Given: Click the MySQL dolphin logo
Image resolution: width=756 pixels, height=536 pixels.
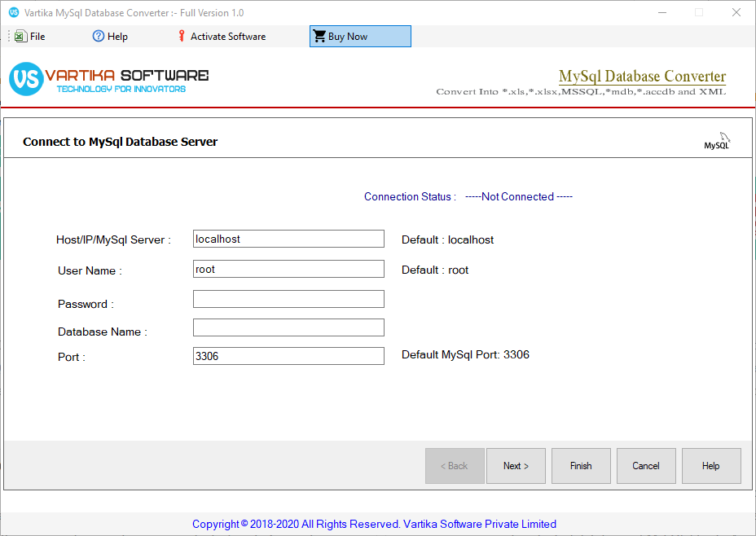Looking at the screenshot, I should point(717,141).
